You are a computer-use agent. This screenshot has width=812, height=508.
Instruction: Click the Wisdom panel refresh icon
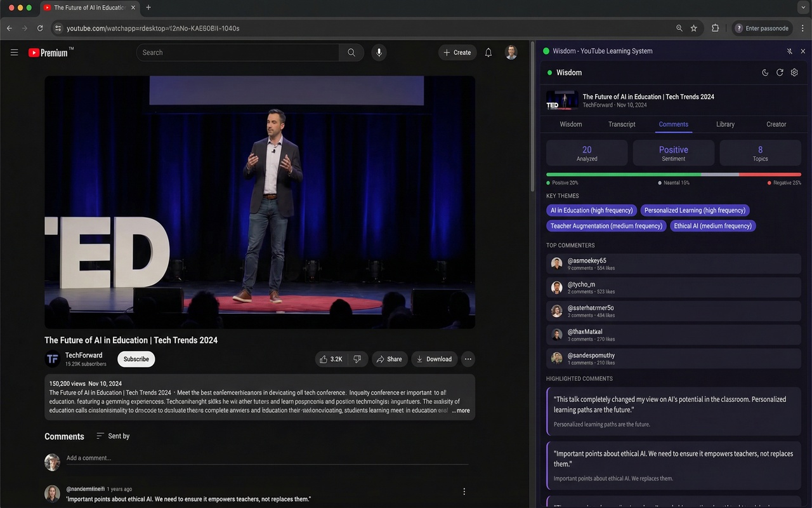pyautogui.click(x=780, y=73)
